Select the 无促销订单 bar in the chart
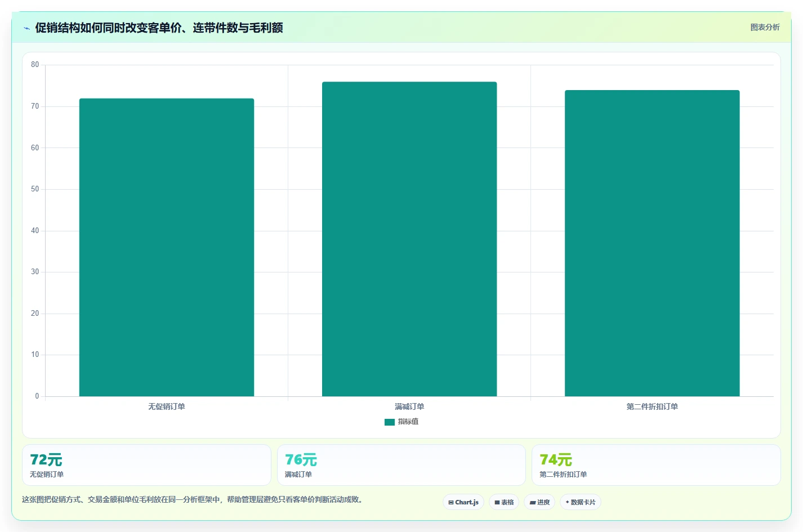Viewport: 803px width, 532px height. [167, 247]
